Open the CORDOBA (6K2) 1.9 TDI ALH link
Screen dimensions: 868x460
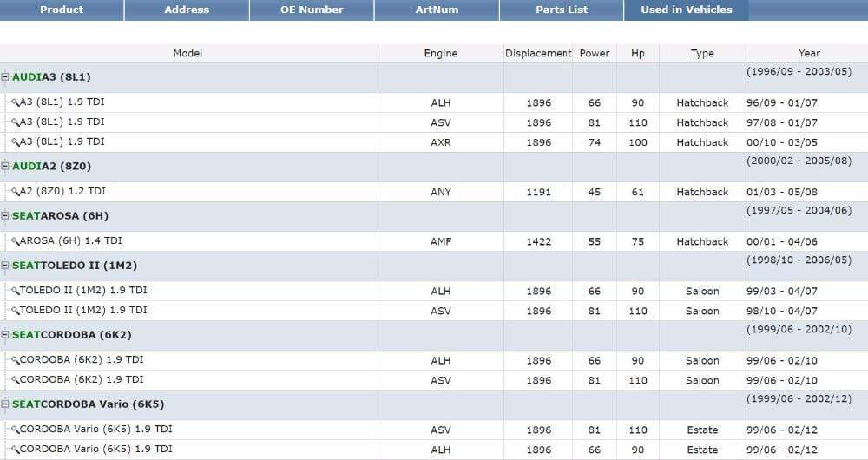(x=82, y=360)
